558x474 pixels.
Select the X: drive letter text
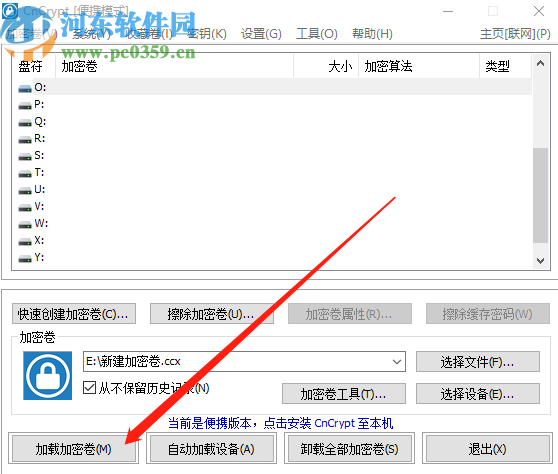39,241
